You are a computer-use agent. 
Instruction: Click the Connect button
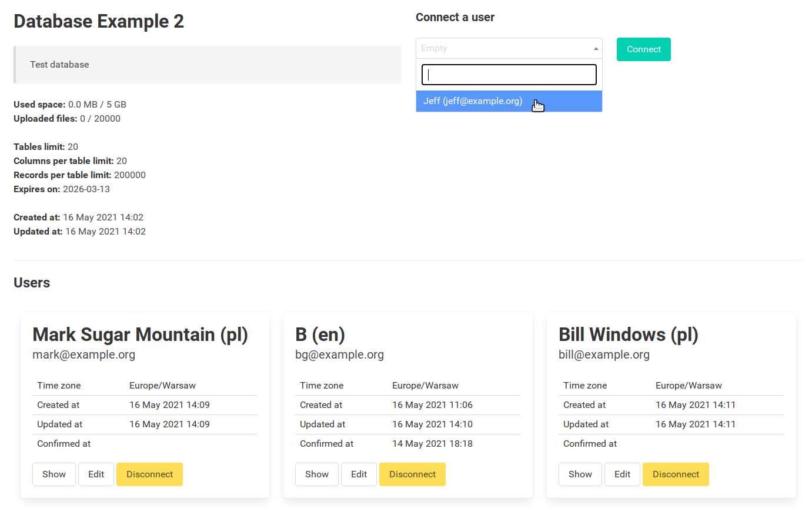(x=643, y=49)
